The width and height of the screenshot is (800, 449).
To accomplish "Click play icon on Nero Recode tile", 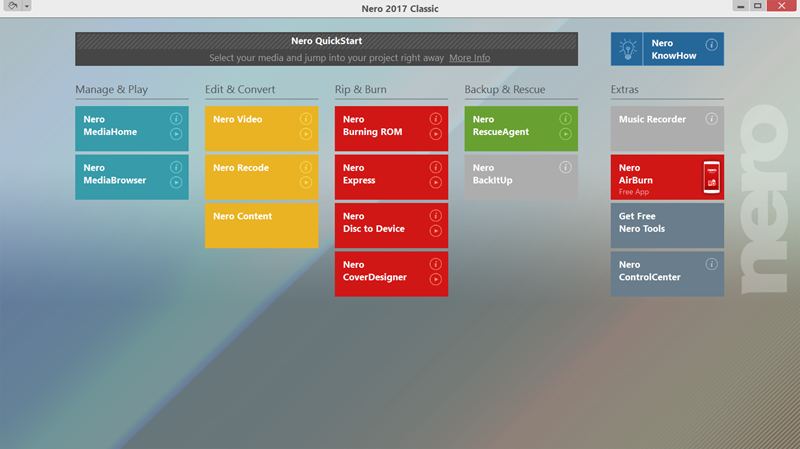I will pos(306,182).
